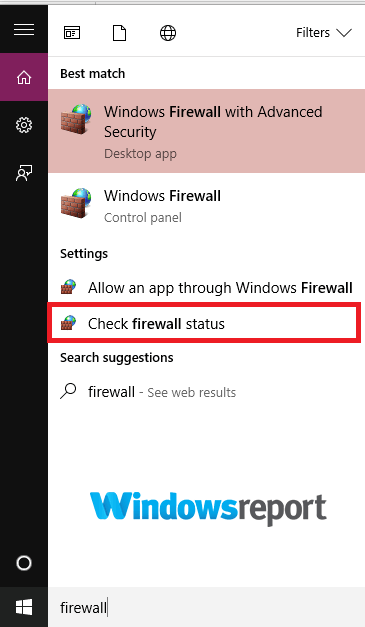Click the firewall icon next to Check firewall status
Image resolution: width=365 pixels, height=627 pixels.
point(68,322)
